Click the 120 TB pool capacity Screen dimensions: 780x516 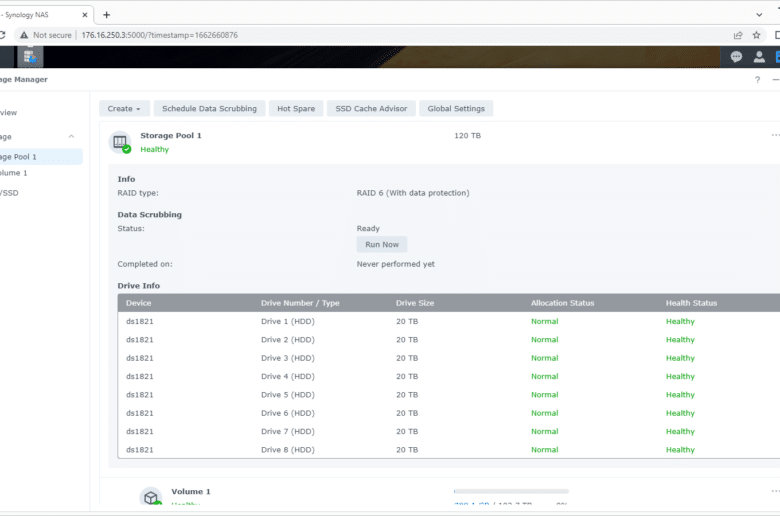[467, 135]
